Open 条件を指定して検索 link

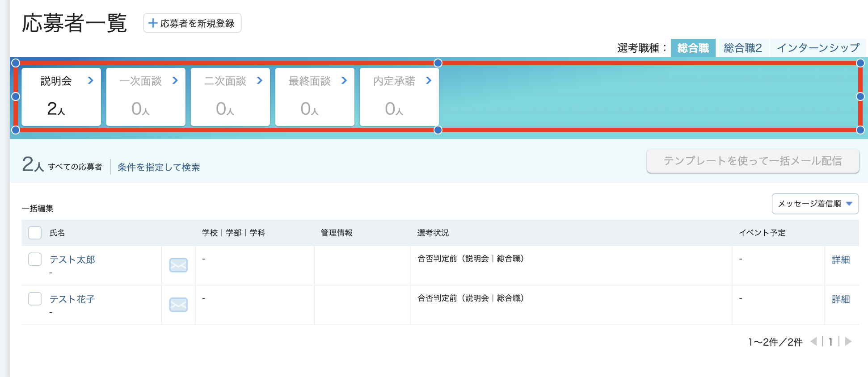[159, 167]
